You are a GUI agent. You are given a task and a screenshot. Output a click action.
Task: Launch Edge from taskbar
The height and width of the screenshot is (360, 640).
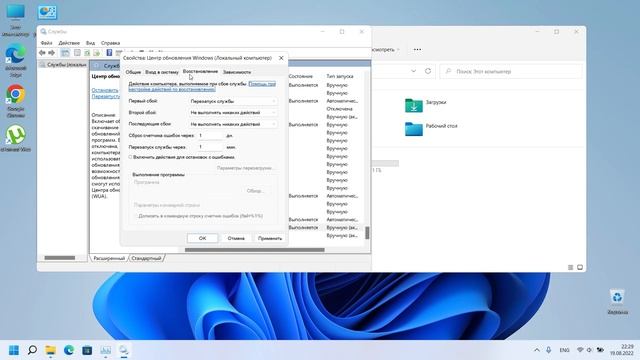(69, 350)
